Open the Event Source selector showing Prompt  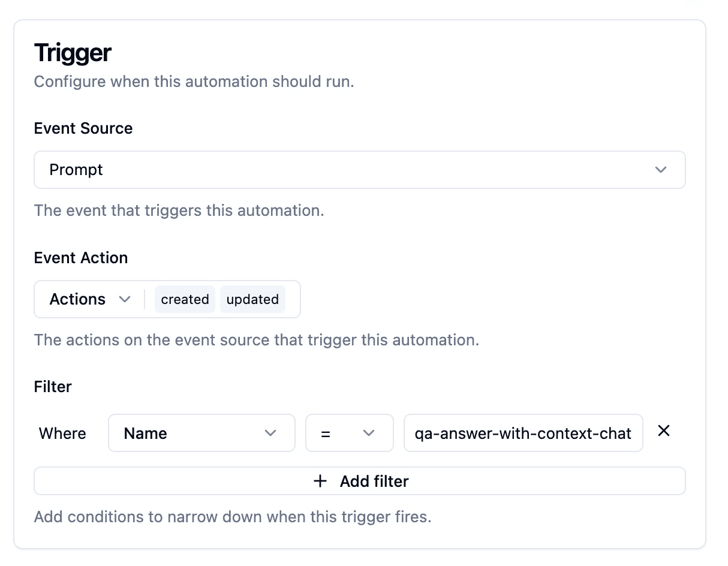click(360, 170)
